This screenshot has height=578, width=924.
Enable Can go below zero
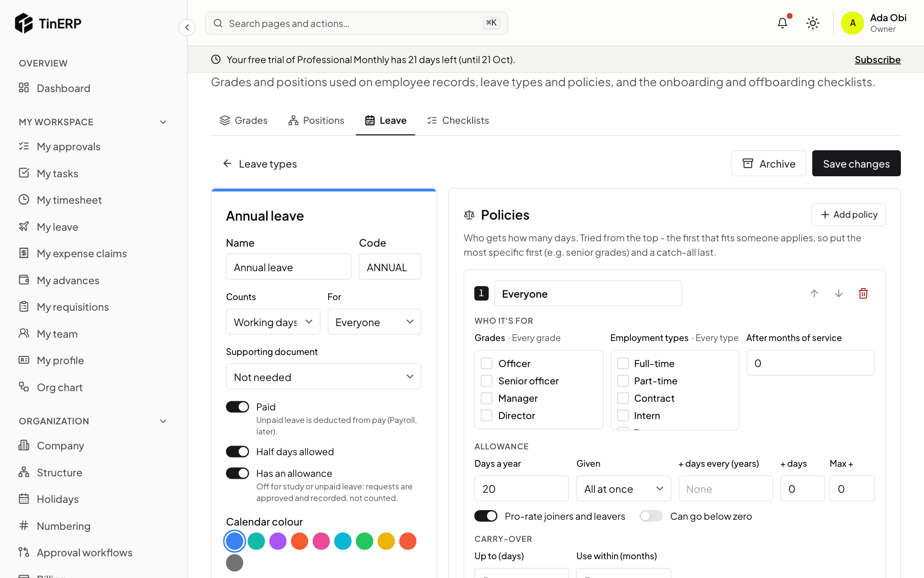point(651,516)
